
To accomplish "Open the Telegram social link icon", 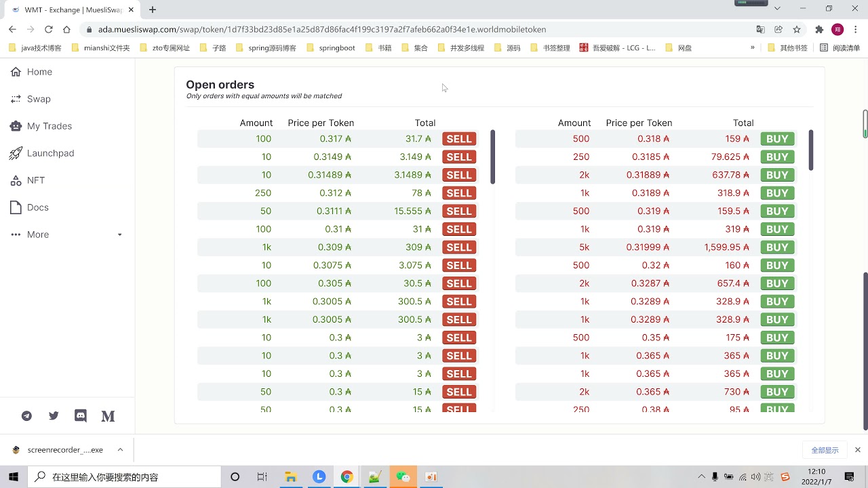I will [26, 416].
